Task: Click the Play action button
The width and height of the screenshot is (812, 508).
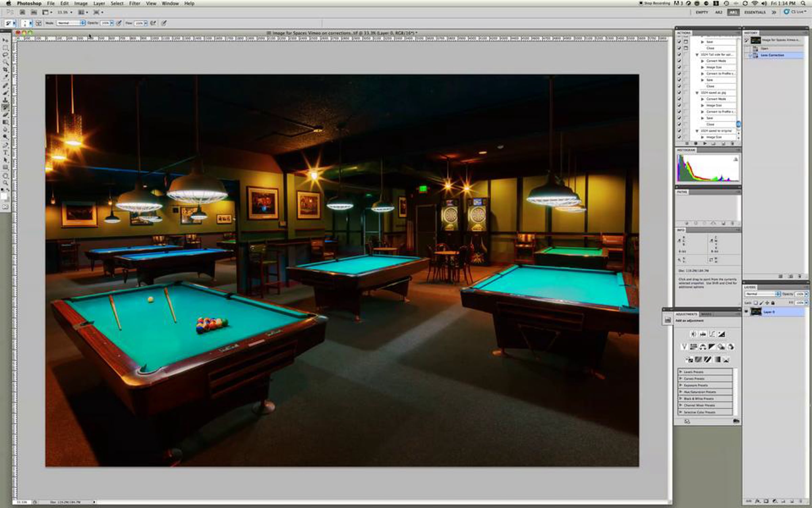Action: (705, 144)
